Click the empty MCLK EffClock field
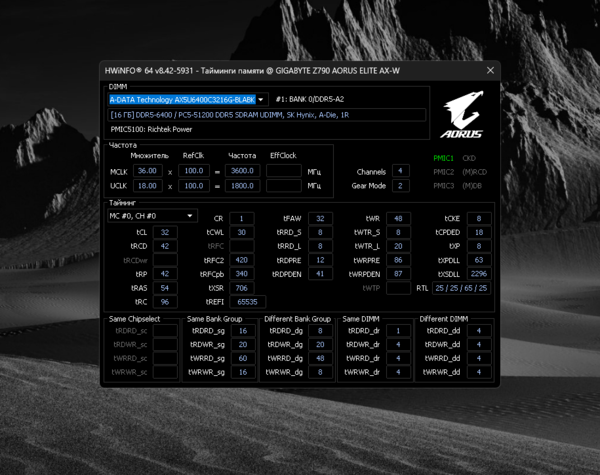 click(284, 171)
